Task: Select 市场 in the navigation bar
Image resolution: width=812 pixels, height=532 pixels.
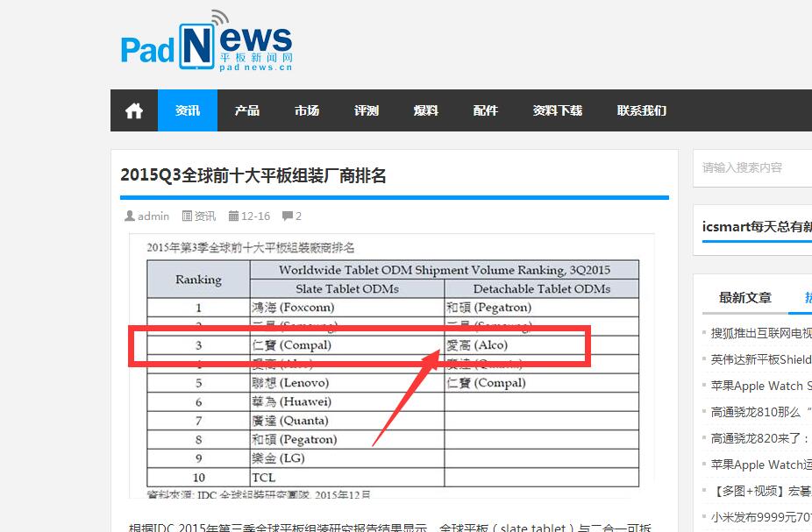Action: (306, 110)
